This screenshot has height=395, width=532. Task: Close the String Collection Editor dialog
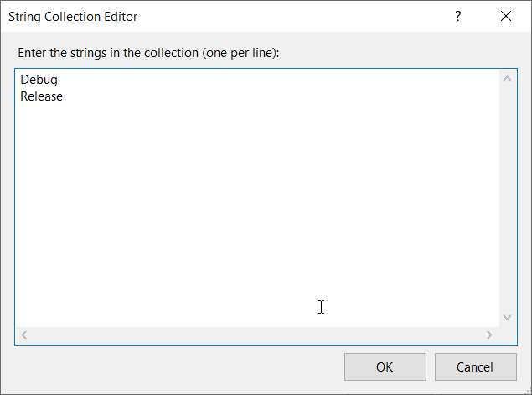506,16
